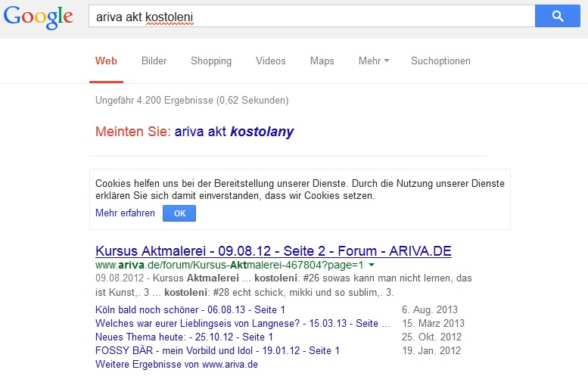588x376 pixels.
Task: Expand the Mehr dropdown menu
Action: point(374,61)
